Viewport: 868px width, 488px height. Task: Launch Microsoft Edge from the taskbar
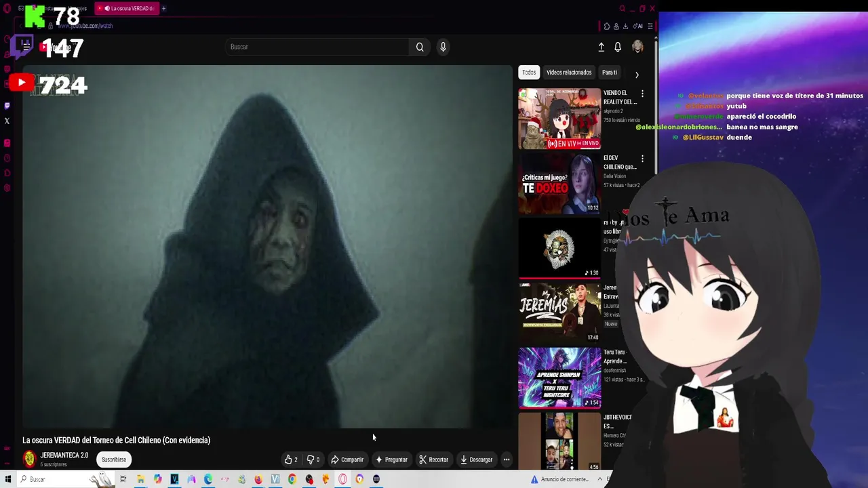point(208,479)
